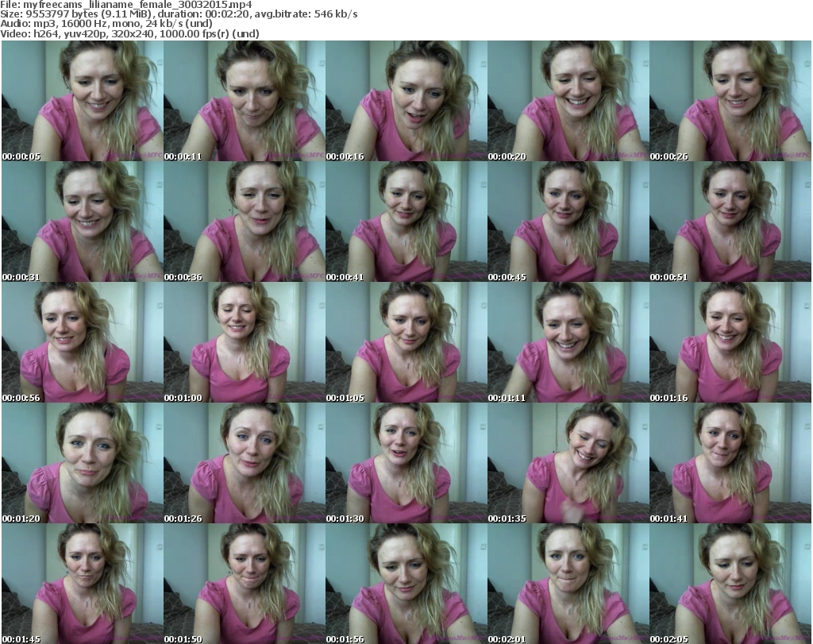Select the thumbnail frame at 00:01:30

point(406,462)
